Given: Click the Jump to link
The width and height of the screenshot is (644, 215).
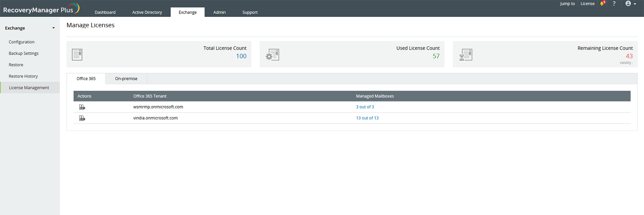Looking at the screenshot, I should [567, 3].
